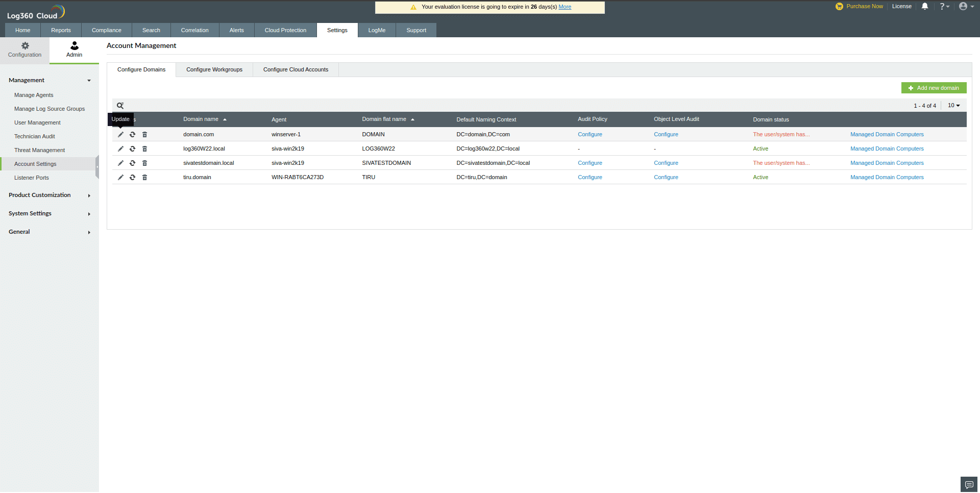This screenshot has width=980, height=493.
Task: Switch to the Search tab
Action: click(x=151, y=30)
